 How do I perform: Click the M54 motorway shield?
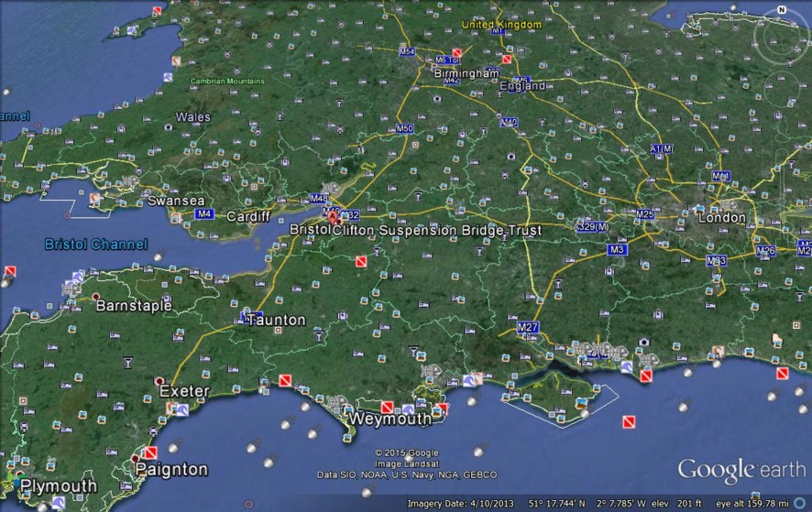point(407,52)
